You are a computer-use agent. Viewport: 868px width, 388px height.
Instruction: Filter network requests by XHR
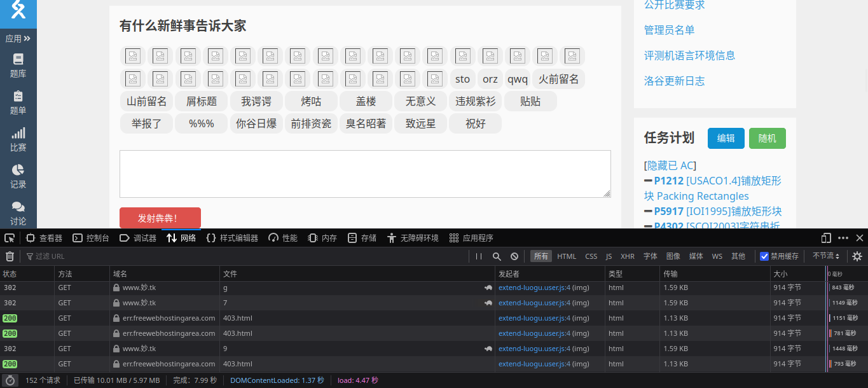pyautogui.click(x=628, y=256)
